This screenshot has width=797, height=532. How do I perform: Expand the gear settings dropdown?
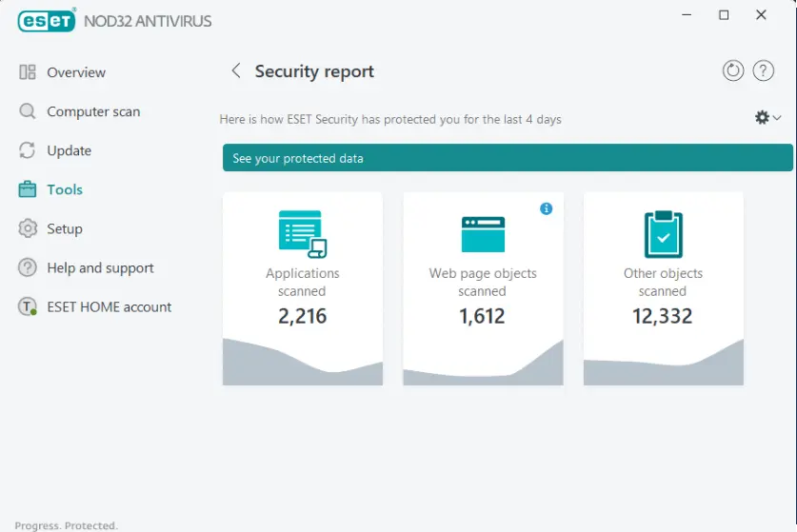click(x=767, y=117)
